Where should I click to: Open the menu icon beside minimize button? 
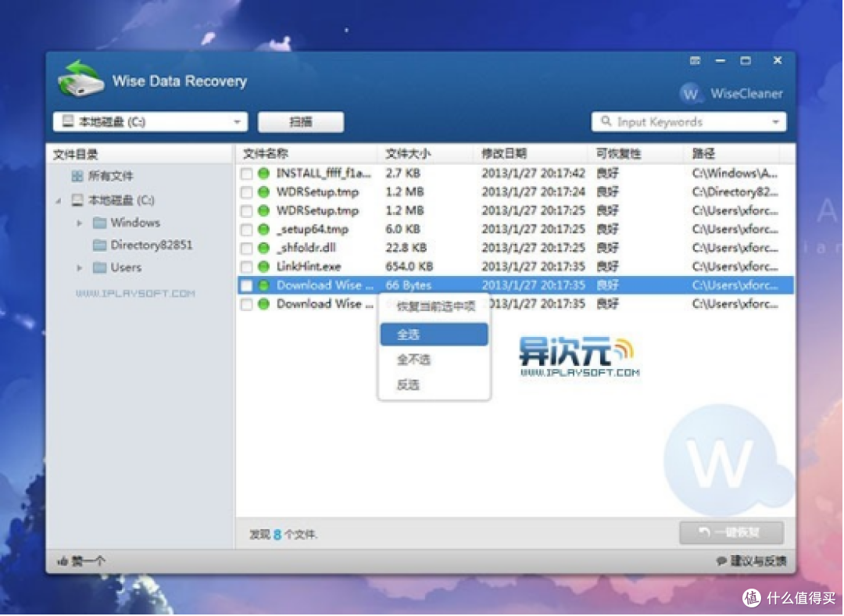[x=695, y=60]
